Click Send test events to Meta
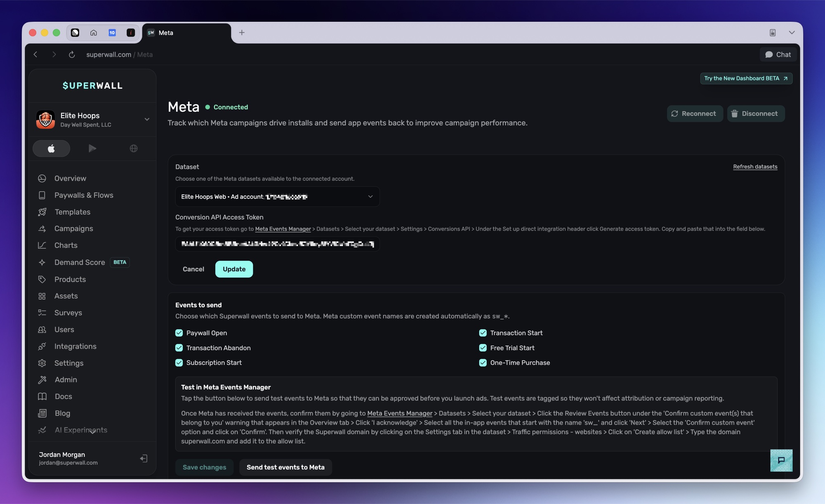This screenshot has width=825, height=504. (x=285, y=467)
